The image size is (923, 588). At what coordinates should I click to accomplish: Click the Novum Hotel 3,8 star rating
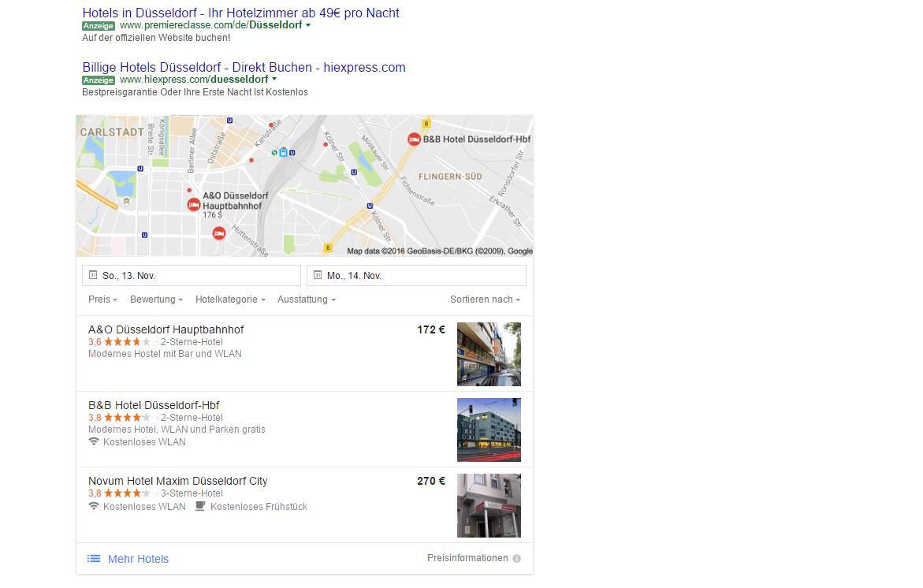coord(120,493)
